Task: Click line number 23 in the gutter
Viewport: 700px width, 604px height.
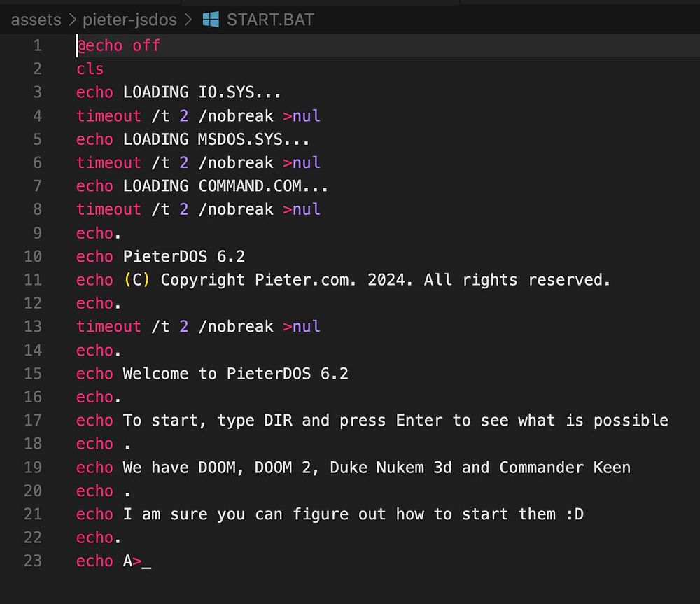Action: 33,561
